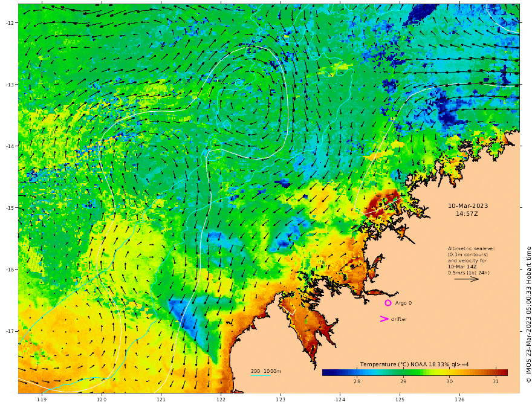Click the -15 latitude axis label
This screenshot has height=411, width=532.
click(x=10, y=208)
